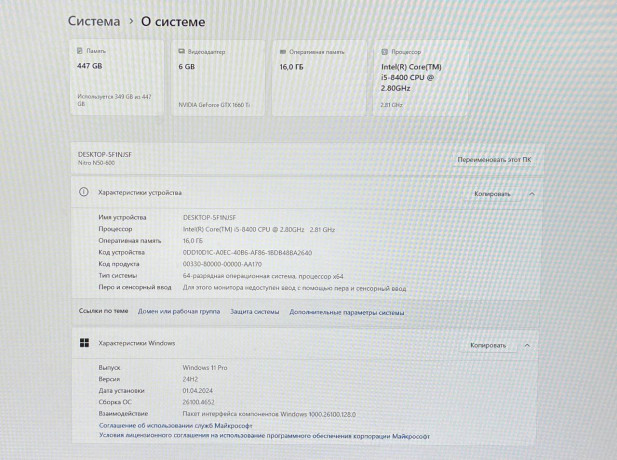Click the info icon beside Характеристики устройства

tap(83, 192)
